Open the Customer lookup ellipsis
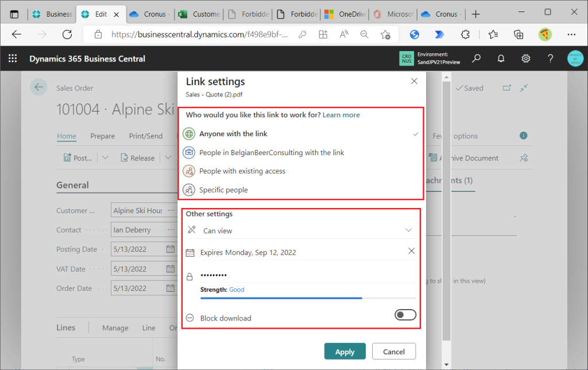 pos(171,210)
